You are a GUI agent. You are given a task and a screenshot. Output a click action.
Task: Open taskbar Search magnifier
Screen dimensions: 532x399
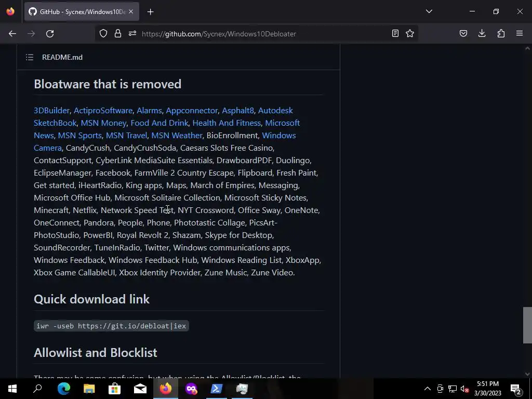point(37,389)
